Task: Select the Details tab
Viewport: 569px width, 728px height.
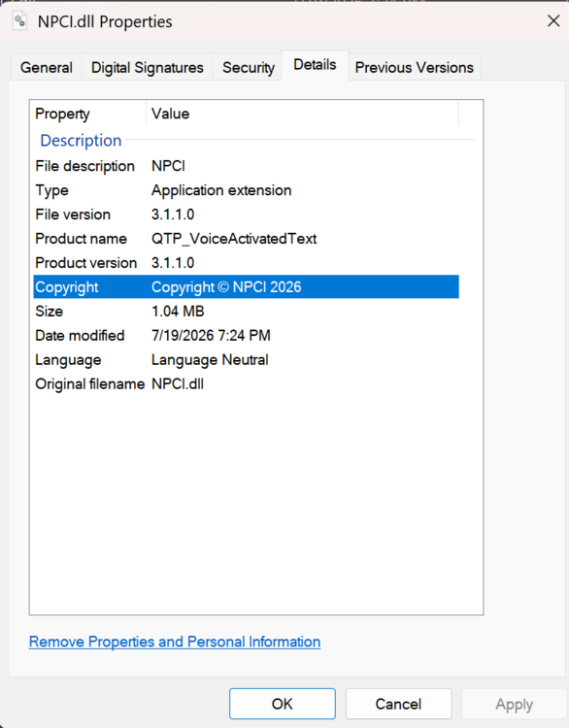Action: 315,65
